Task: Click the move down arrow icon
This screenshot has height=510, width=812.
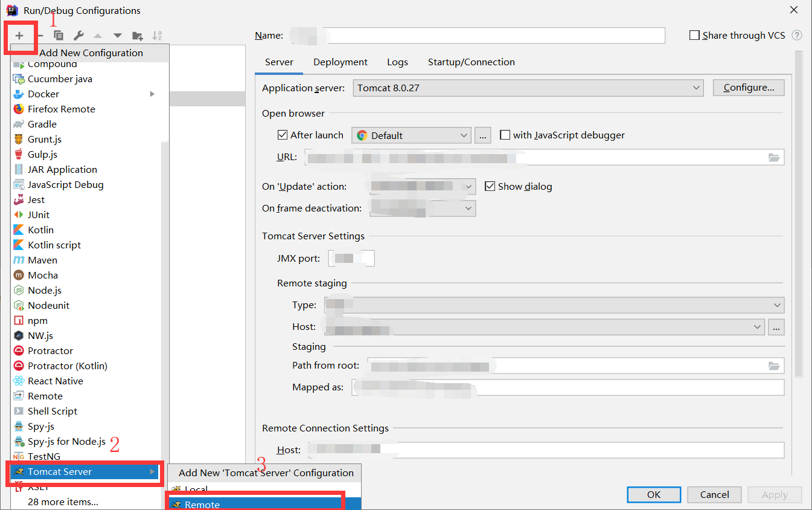Action: point(118,36)
